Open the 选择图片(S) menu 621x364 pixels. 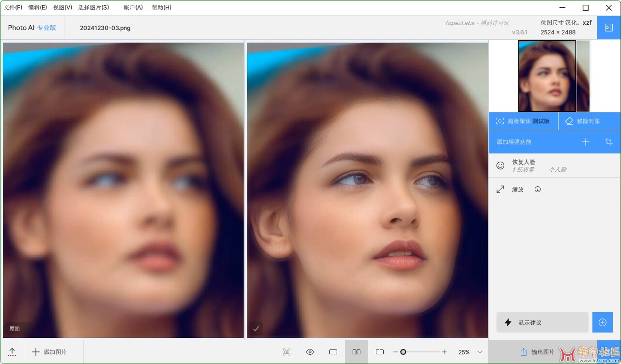[93, 7]
